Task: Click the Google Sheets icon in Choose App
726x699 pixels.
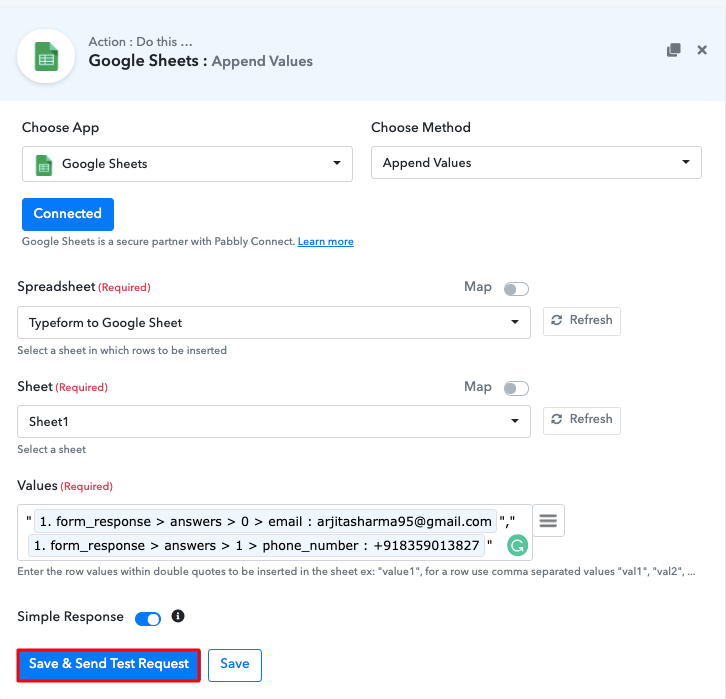Action: [x=44, y=165]
